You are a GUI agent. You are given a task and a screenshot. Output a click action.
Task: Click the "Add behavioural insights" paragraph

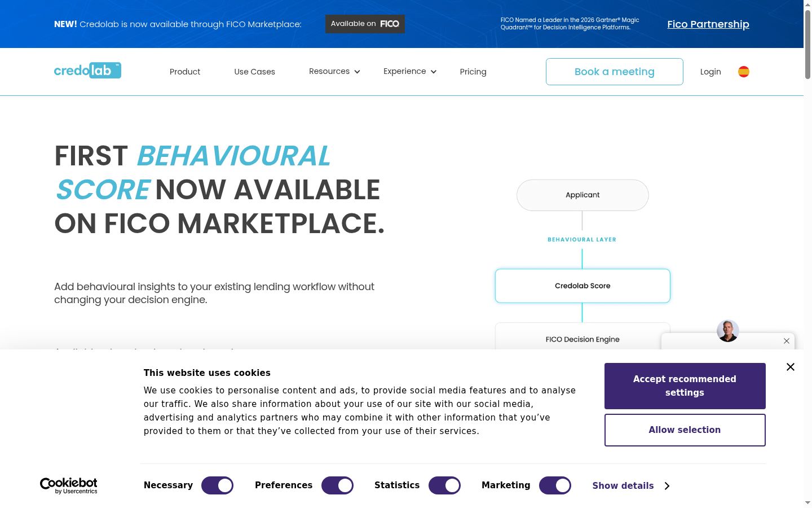pos(214,293)
